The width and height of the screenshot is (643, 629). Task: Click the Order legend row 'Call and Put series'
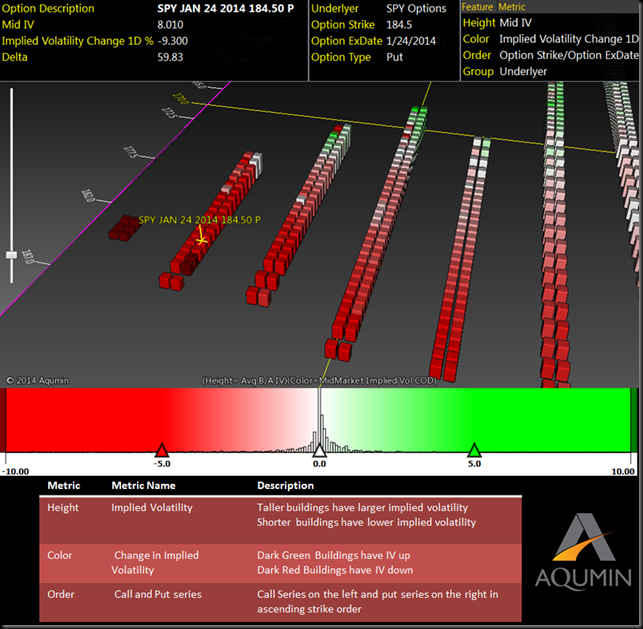coord(158,594)
